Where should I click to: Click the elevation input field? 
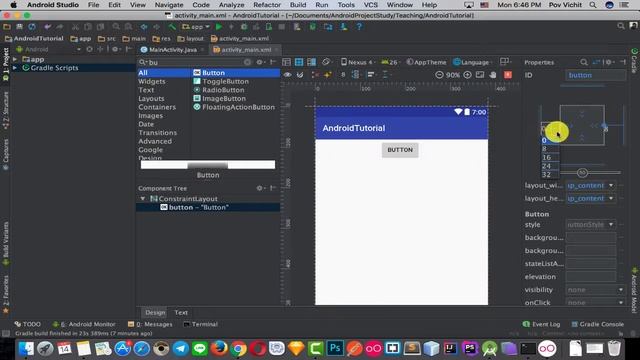coord(591,277)
